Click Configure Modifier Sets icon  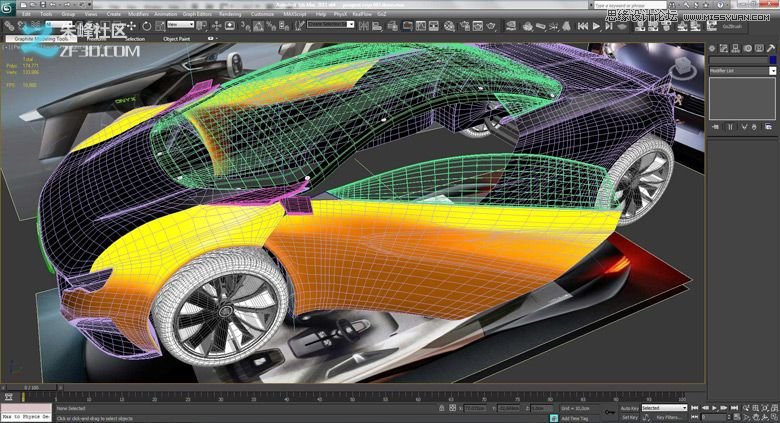coord(769,127)
